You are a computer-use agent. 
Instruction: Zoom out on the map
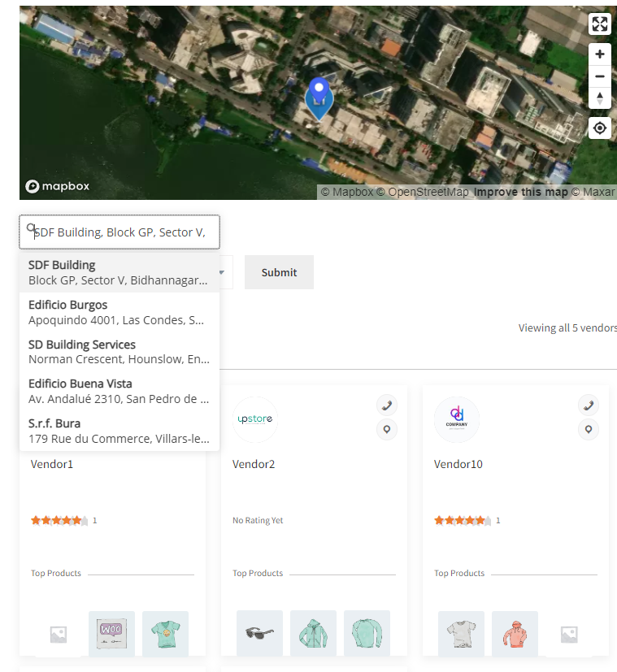coord(599,76)
